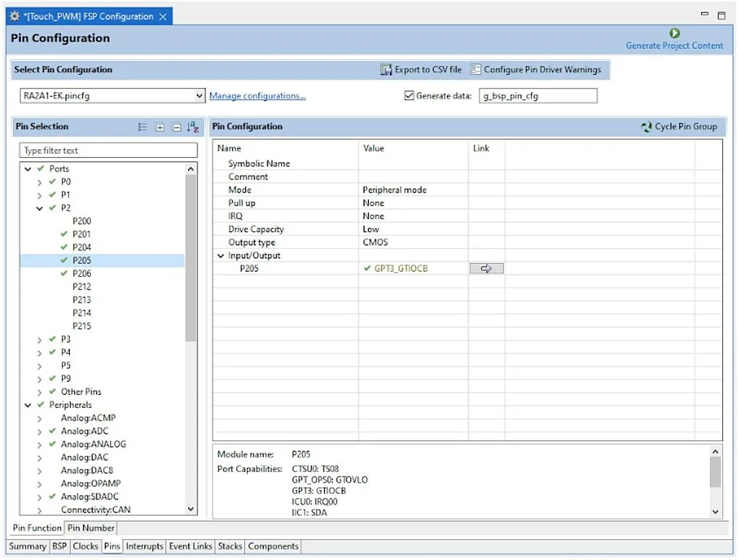The image size is (738, 560).
Task: Expand the P3 port tree node
Action: pos(40,339)
